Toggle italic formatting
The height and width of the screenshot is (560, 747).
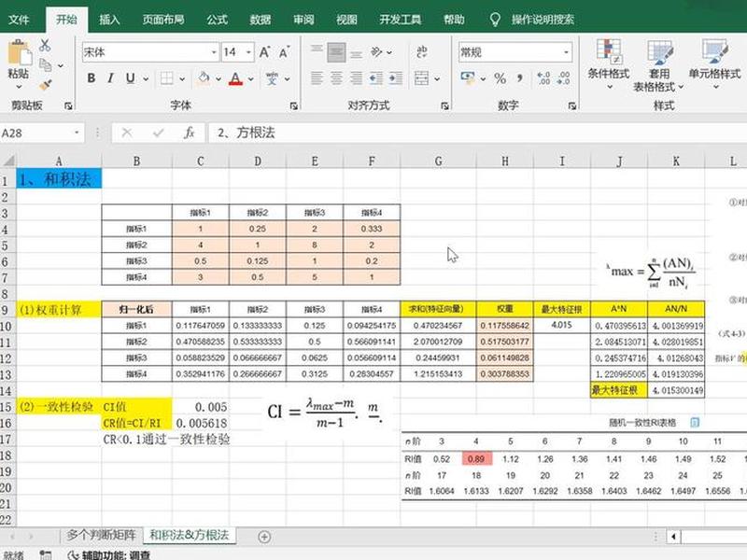110,78
